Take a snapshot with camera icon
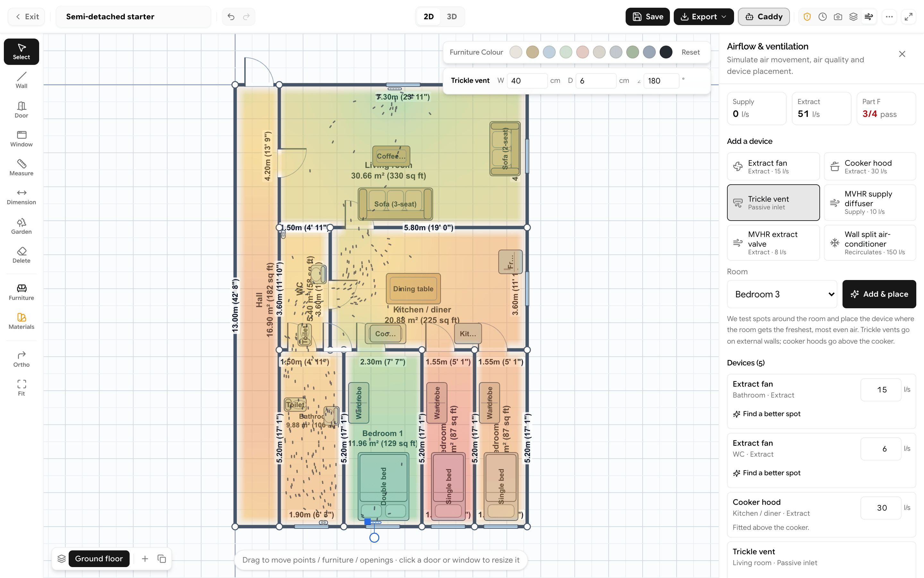 pos(838,16)
